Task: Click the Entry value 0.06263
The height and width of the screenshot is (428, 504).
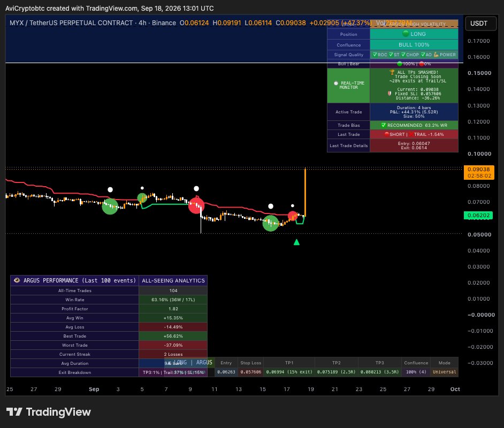Action: click(x=226, y=372)
